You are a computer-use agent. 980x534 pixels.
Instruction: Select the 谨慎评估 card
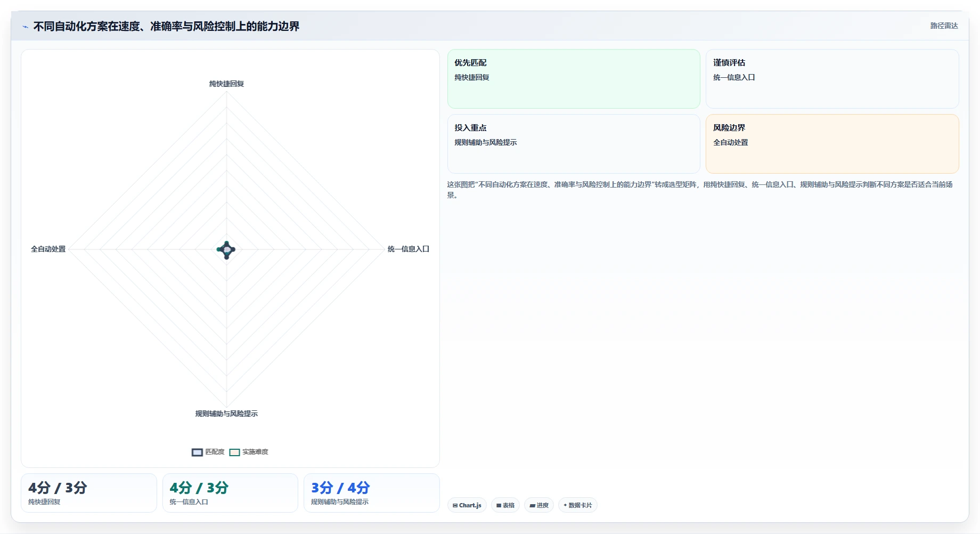click(x=832, y=79)
